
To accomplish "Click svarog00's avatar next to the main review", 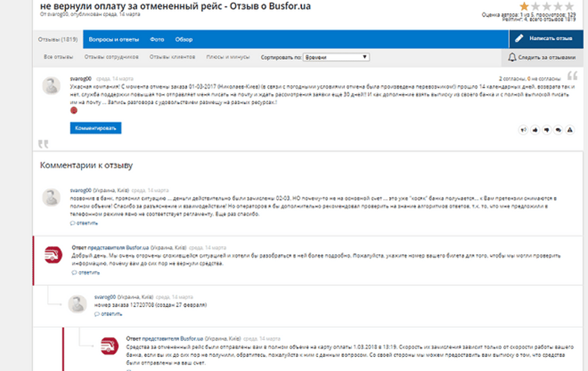I will point(51,86).
